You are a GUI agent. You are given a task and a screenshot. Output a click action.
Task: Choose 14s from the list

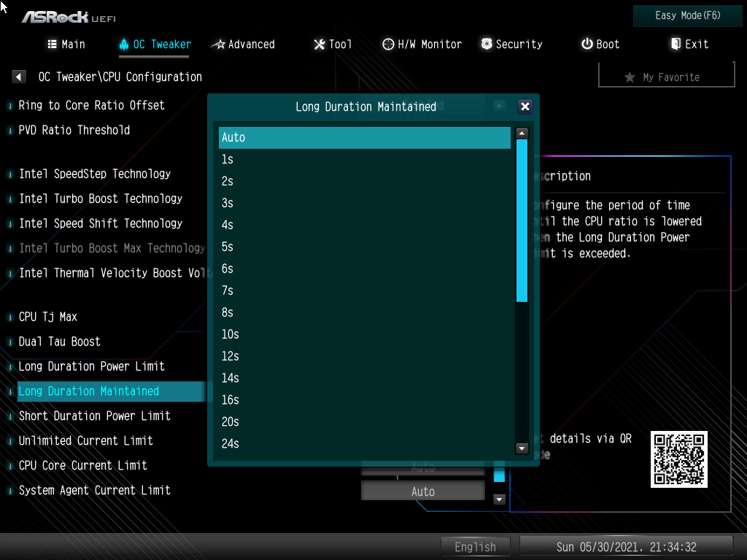[365, 378]
